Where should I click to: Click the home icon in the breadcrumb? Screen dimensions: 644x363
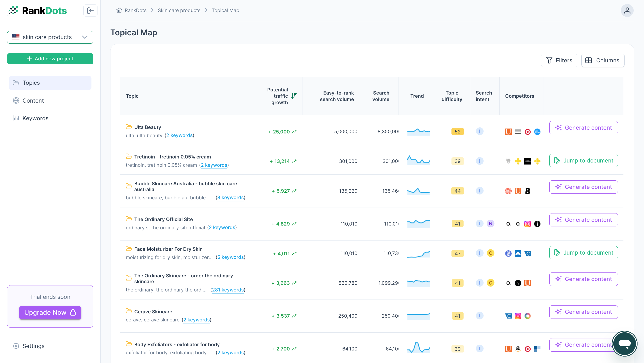pos(119,10)
